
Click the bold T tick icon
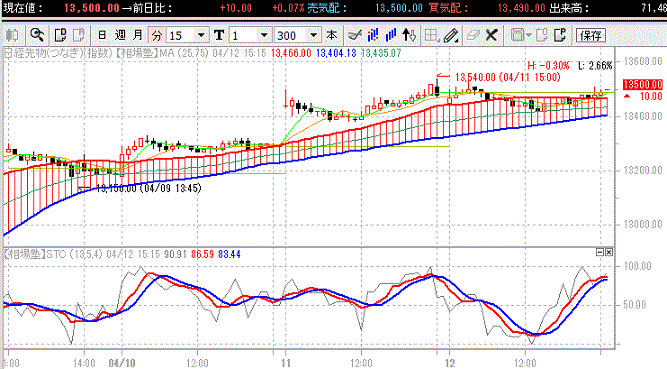(219, 35)
